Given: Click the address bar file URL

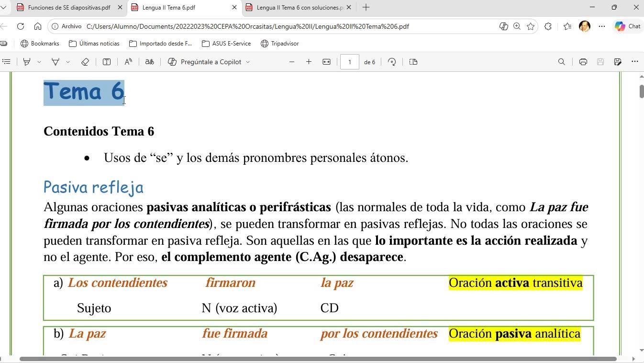Looking at the screenshot, I should [248, 26].
